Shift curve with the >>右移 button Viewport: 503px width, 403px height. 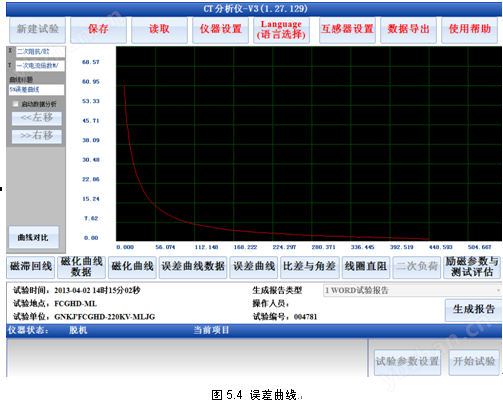point(37,136)
